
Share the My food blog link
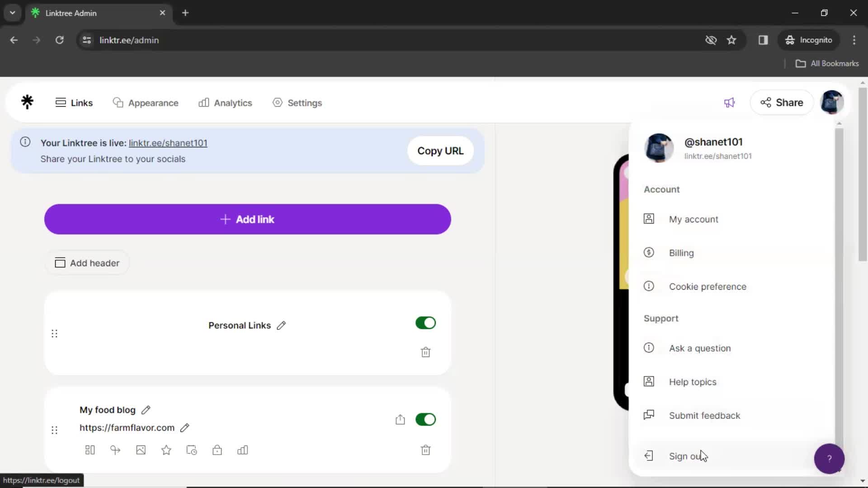click(400, 419)
